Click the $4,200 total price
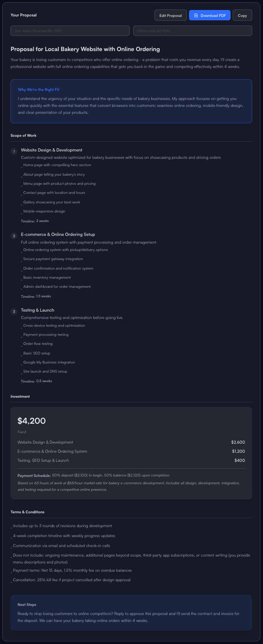The width and height of the screenshot is (263, 644). (32, 421)
